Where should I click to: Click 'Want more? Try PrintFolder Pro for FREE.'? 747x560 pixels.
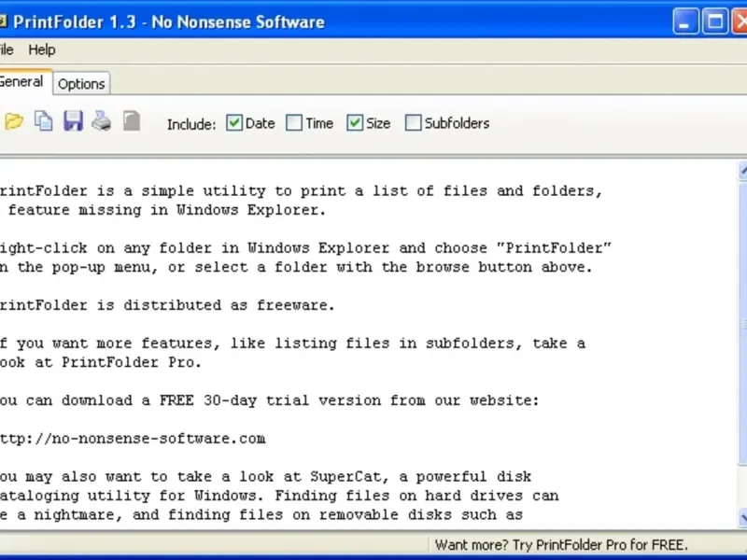point(562,545)
